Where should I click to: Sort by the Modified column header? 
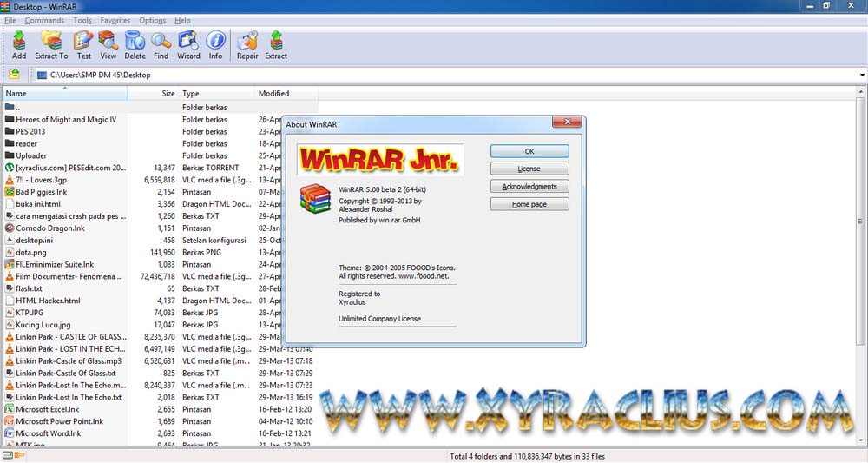[x=286, y=93]
